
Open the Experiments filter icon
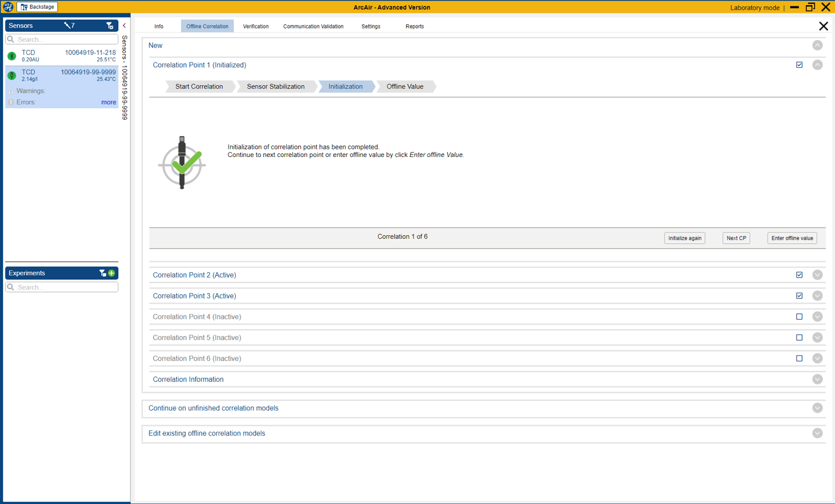(x=102, y=273)
